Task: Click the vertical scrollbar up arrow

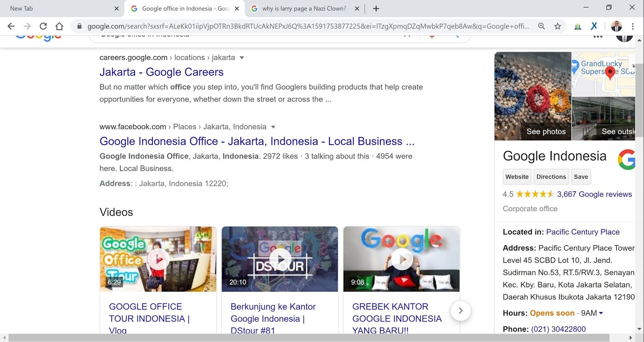Action: click(639, 41)
